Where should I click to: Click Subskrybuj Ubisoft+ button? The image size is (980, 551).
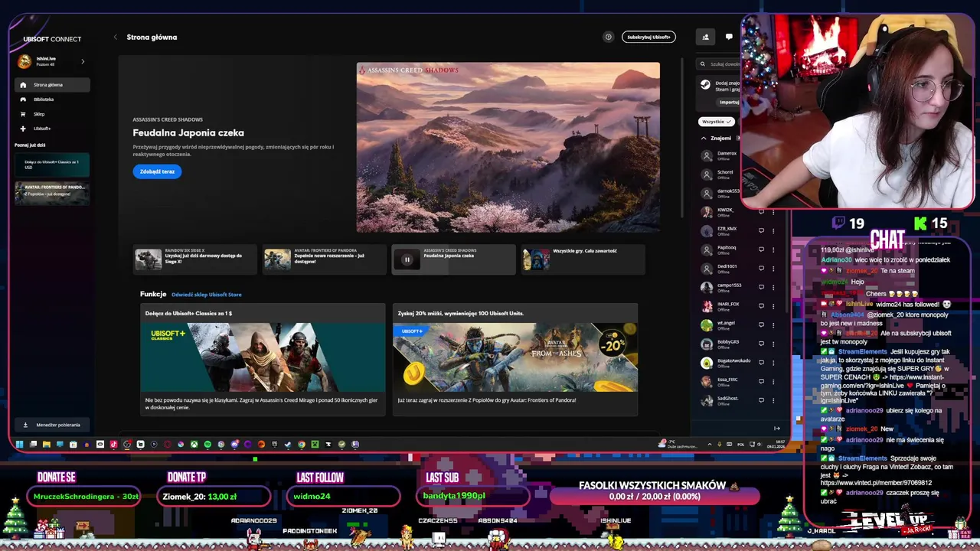click(x=648, y=37)
